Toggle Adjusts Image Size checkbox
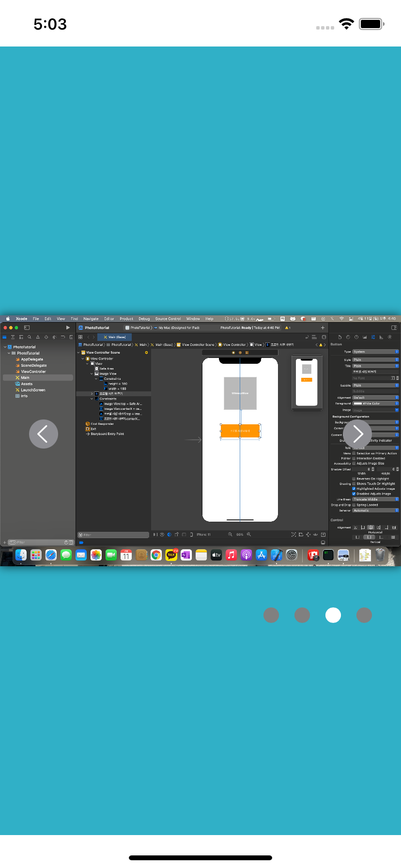The height and width of the screenshot is (868, 401). click(x=354, y=464)
